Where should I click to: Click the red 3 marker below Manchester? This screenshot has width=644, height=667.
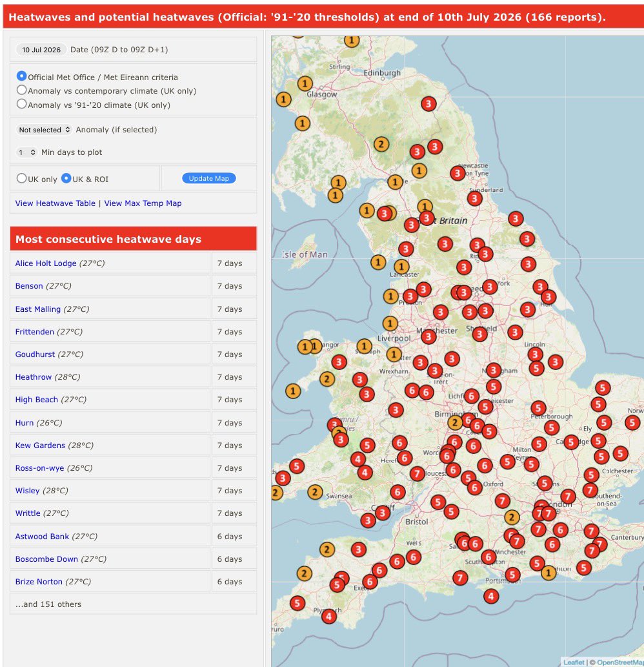pos(428,337)
